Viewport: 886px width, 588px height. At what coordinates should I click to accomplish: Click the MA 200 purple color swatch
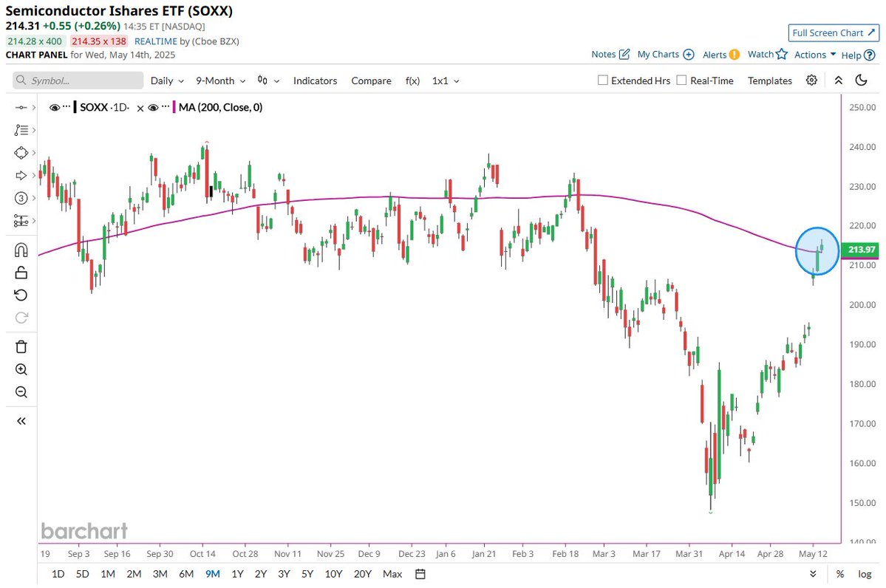click(174, 107)
